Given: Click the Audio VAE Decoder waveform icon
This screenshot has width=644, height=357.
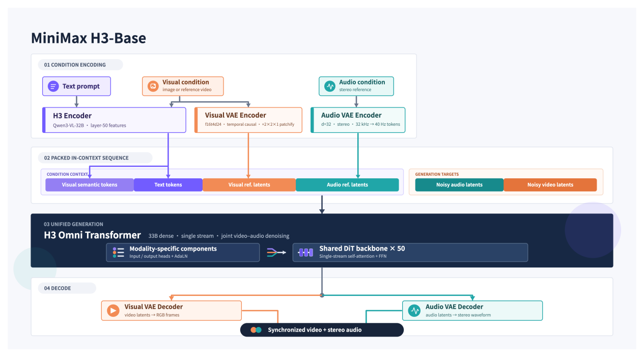Looking at the screenshot, I should [x=414, y=310].
